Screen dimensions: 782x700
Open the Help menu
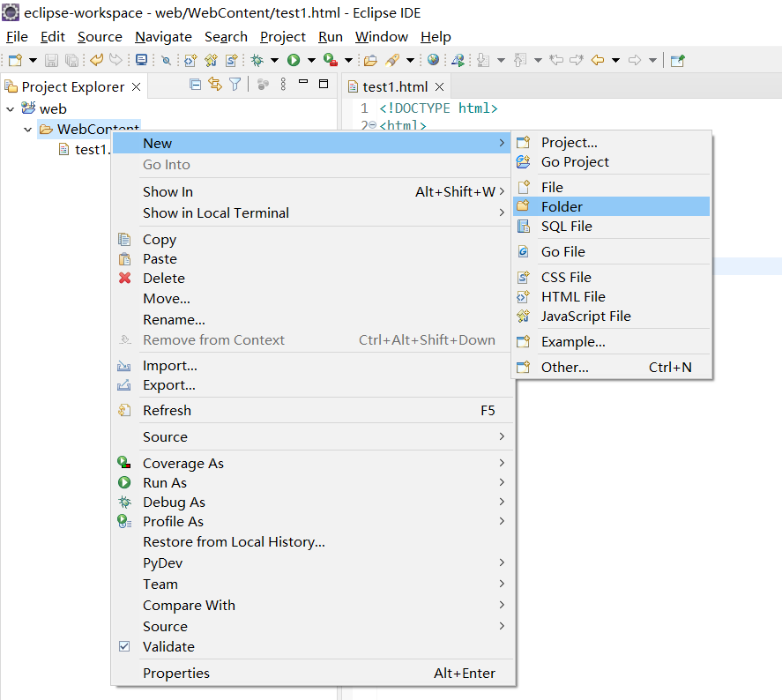pos(436,37)
